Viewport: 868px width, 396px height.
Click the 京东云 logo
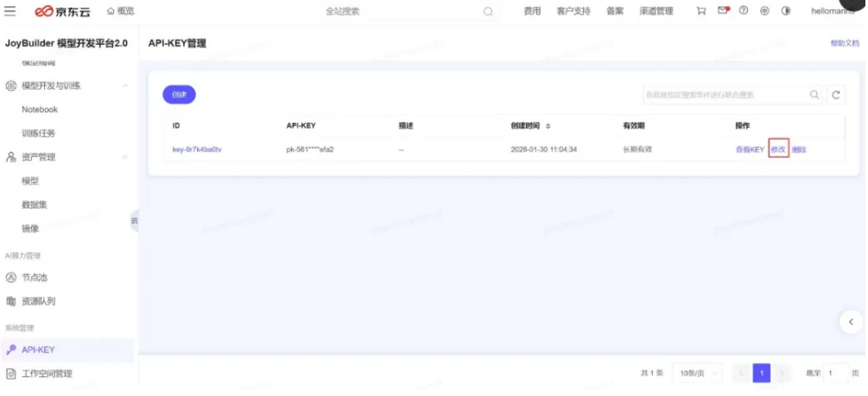point(62,11)
